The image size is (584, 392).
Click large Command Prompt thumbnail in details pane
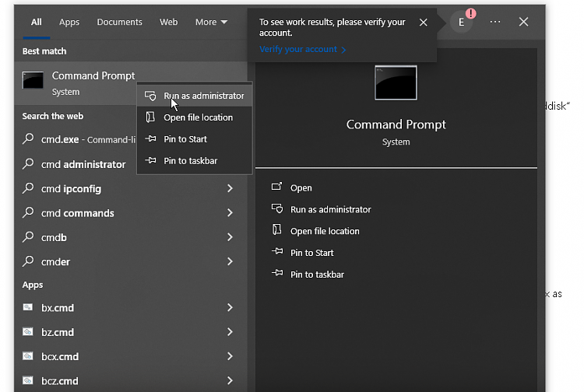click(396, 83)
